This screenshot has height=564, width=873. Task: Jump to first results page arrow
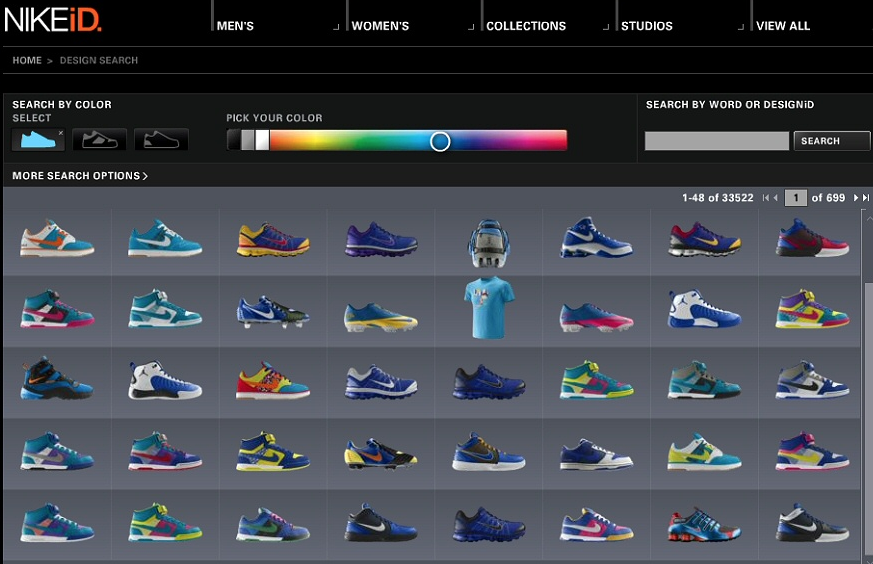pos(765,198)
